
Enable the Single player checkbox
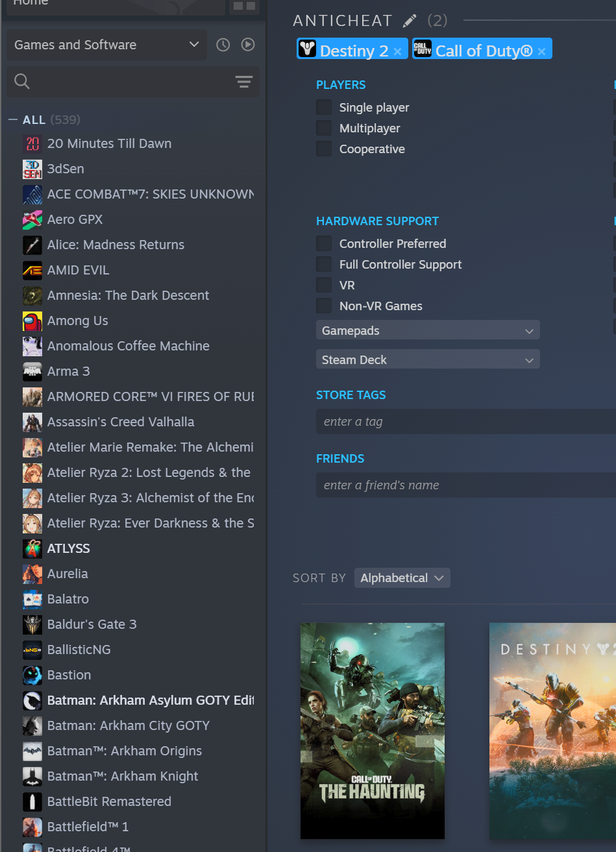pyautogui.click(x=324, y=107)
